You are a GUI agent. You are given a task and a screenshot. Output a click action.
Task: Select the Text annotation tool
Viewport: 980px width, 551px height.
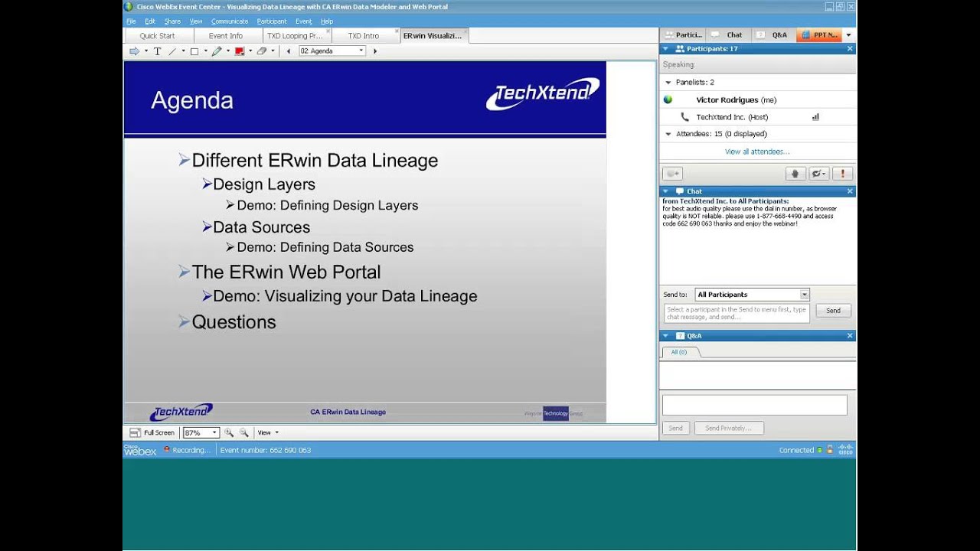point(158,51)
